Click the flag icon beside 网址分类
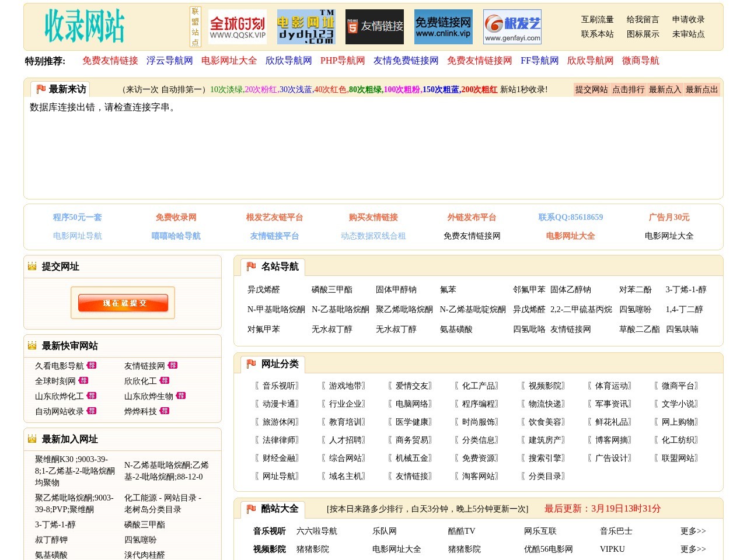747x560 pixels. 252,364
